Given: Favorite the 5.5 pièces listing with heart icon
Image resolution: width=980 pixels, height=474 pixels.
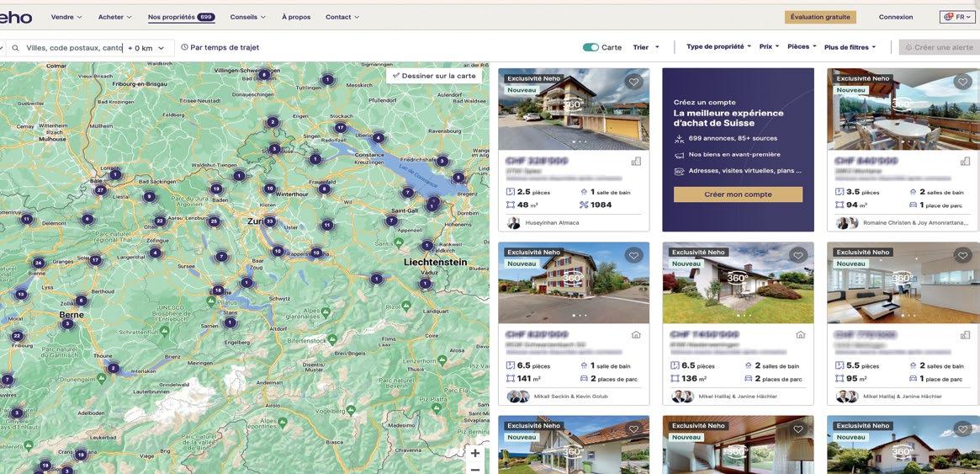Looking at the screenshot, I should click(962, 255).
